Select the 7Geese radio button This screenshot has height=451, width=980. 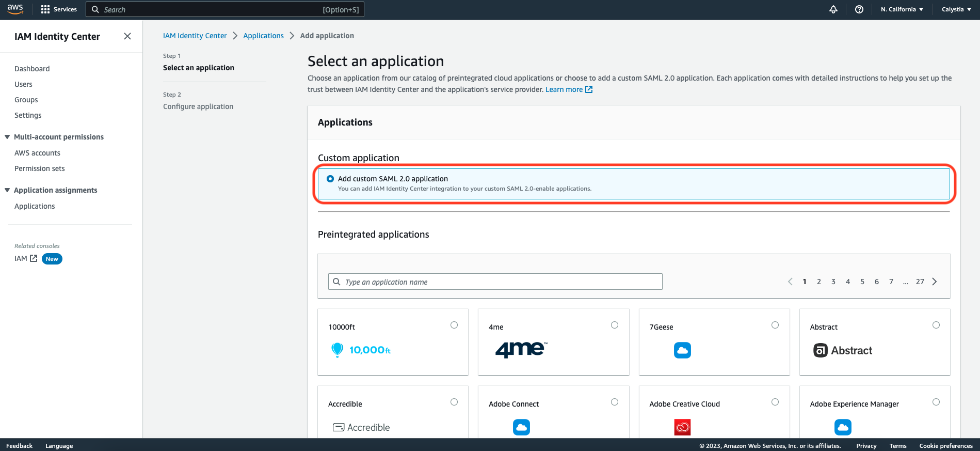(x=775, y=325)
